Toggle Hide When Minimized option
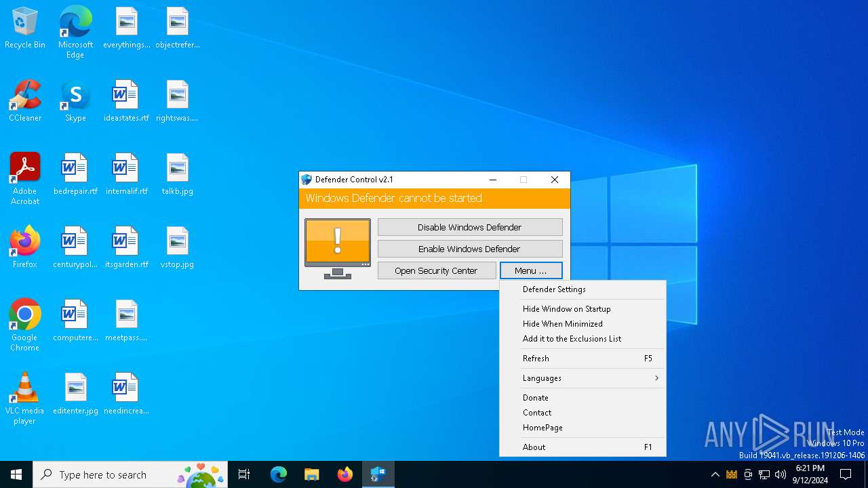 (x=583, y=324)
